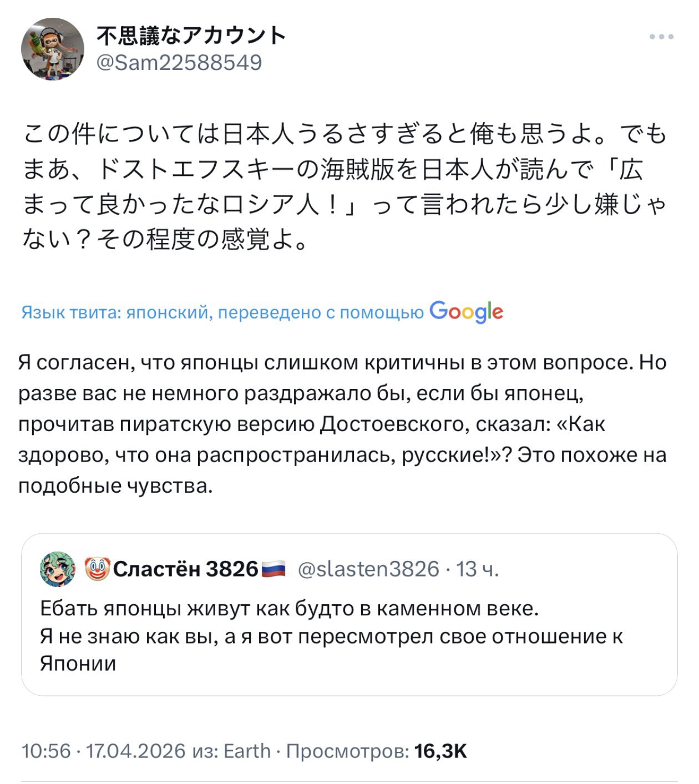Click the @Sam22588549 handle

(x=179, y=63)
